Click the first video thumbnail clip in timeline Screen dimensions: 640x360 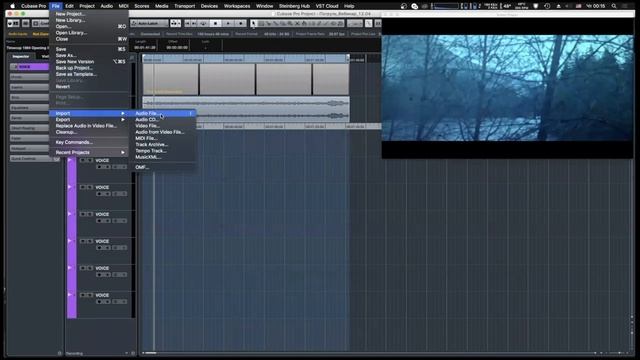click(171, 79)
